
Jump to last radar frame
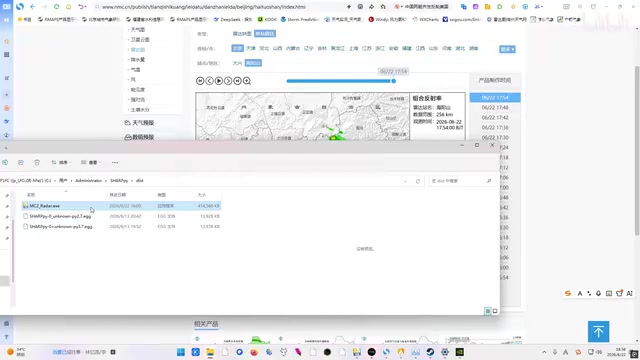coord(238,81)
